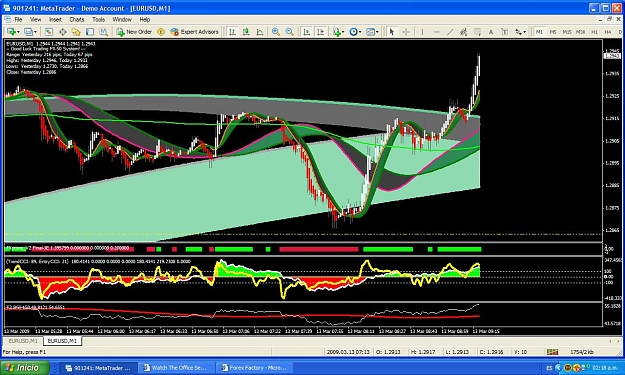Switch chart to bar chart
This screenshot has height=375, width=625.
coord(232,32)
